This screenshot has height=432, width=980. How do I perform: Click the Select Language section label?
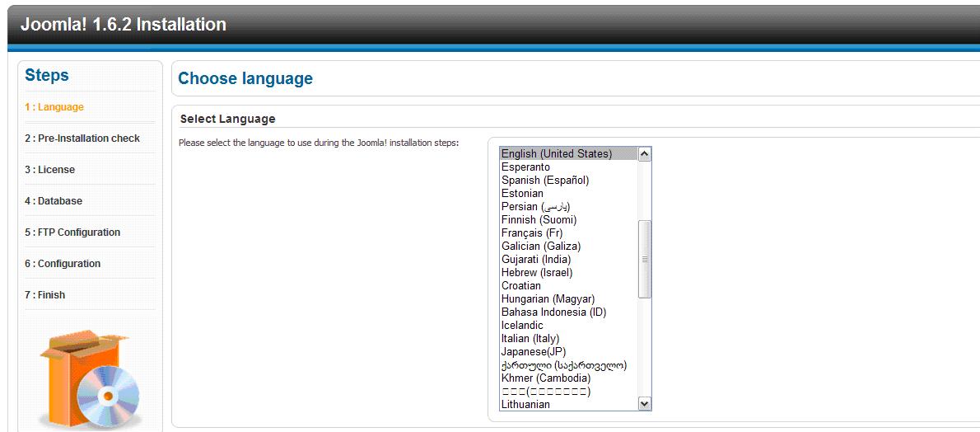coord(227,119)
